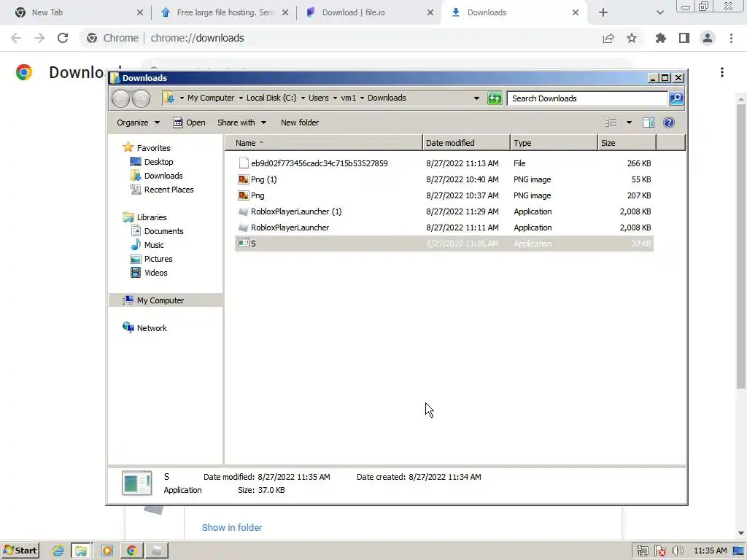This screenshot has width=747, height=560.
Task: Open the Chrome profile avatar icon
Action: click(708, 38)
